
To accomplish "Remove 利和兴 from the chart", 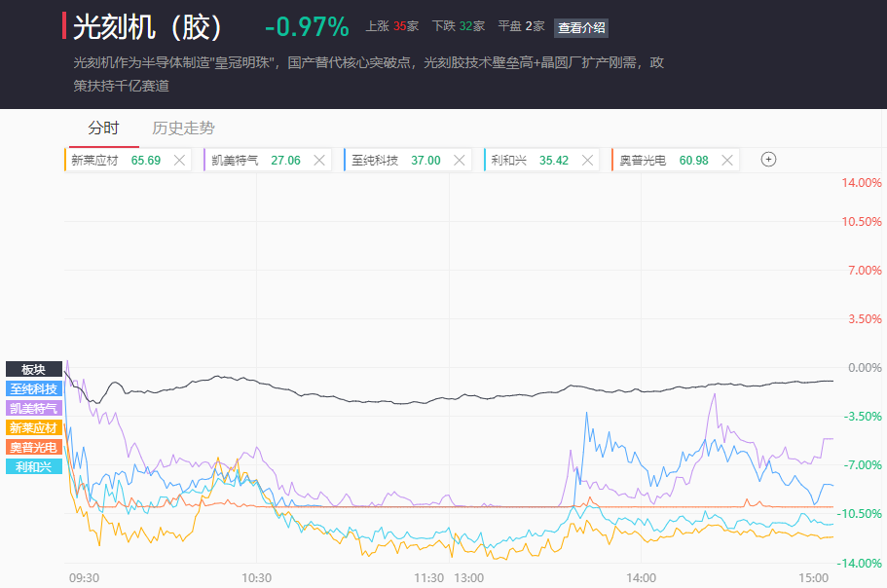I will coord(587,161).
